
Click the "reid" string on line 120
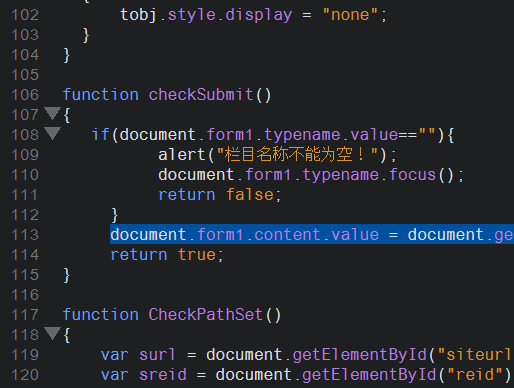coord(475,375)
